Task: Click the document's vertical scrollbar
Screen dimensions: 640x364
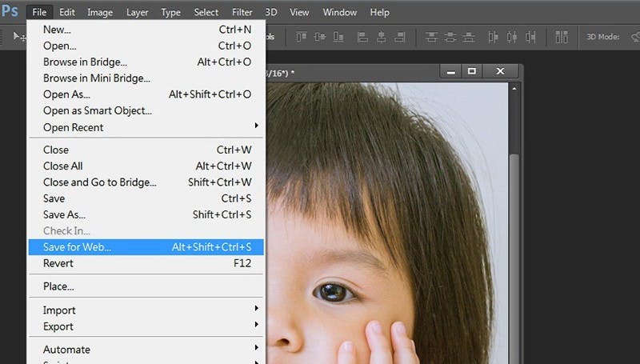Action: (514, 240)
